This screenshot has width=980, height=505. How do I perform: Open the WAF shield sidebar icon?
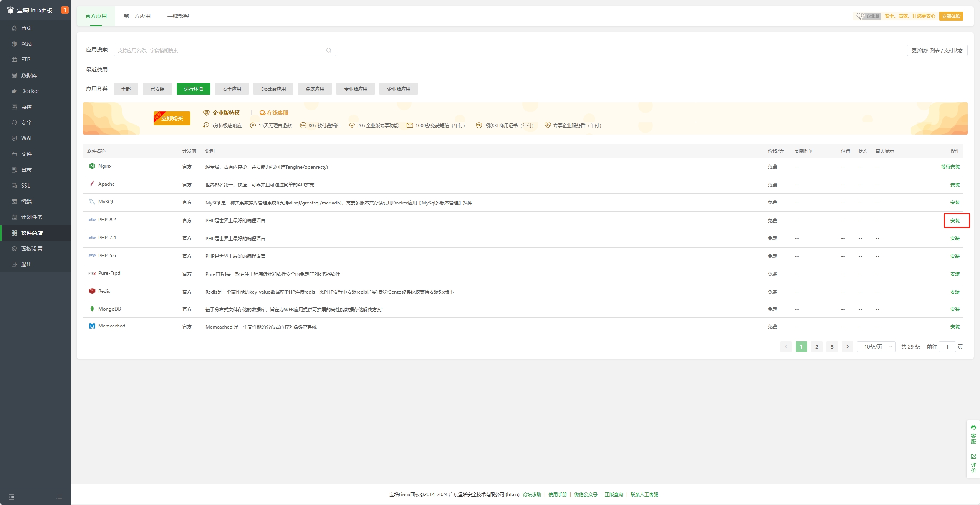coord(14,138)
